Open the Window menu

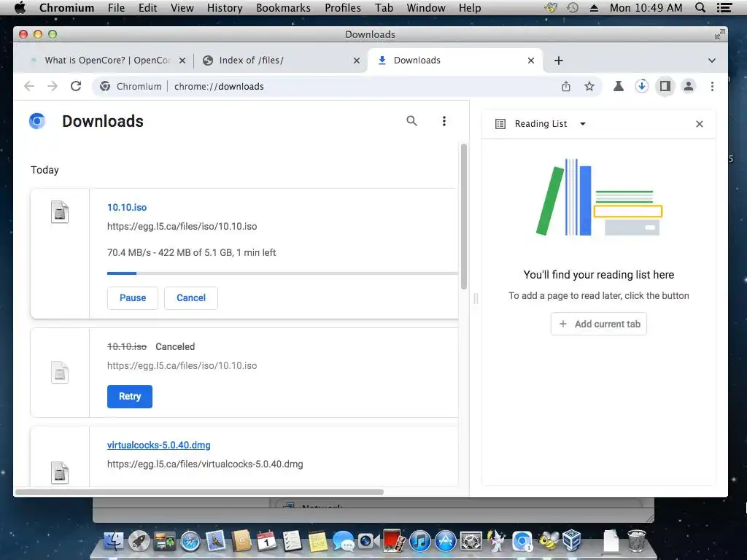click(x=426, y=7)
